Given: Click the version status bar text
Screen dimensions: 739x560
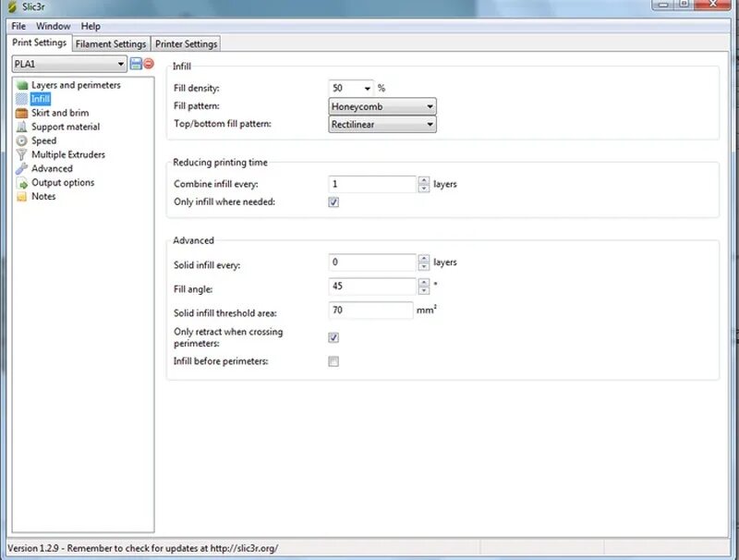Looking at the screenshot, I should click(143, 549).
